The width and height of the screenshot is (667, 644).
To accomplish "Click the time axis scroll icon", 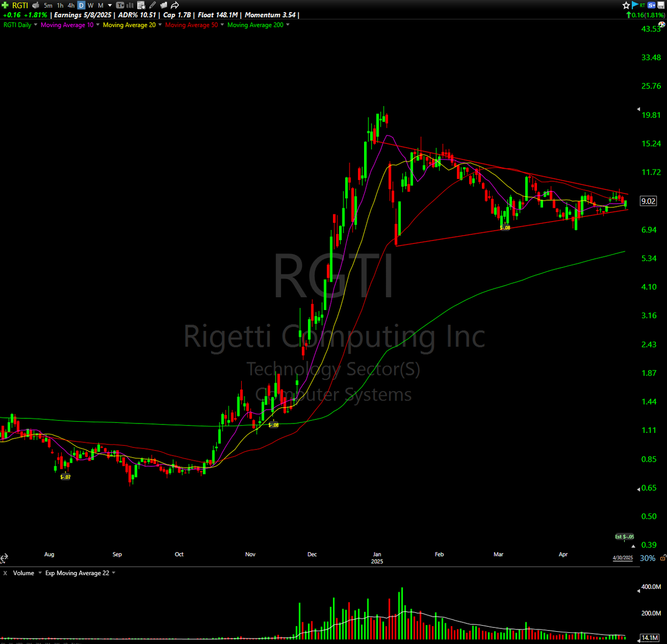I will click(4, 557).
